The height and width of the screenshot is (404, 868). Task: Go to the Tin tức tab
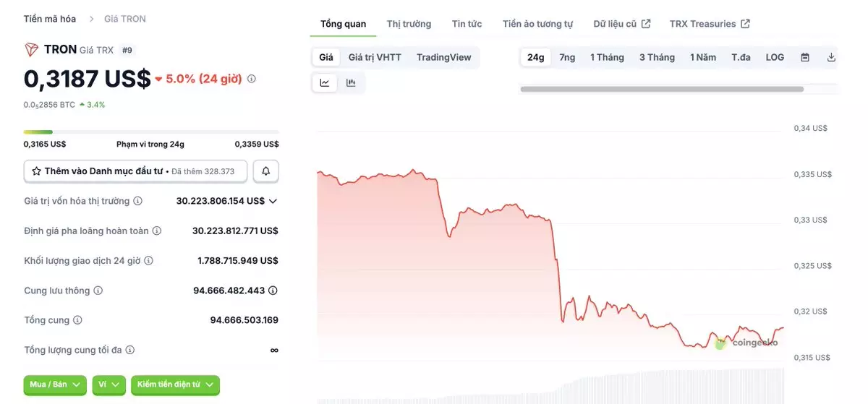coord(467,24)
